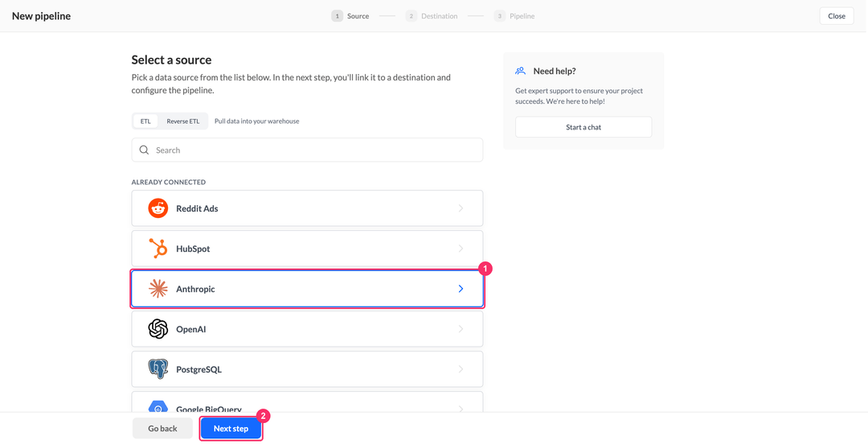Click the New pipeline title
This screenshot has width=868, height=444.
coord(42,16)
